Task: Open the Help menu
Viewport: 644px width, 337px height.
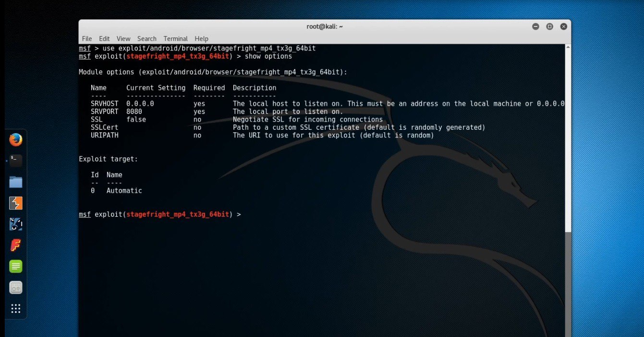Action: (202, 38)
